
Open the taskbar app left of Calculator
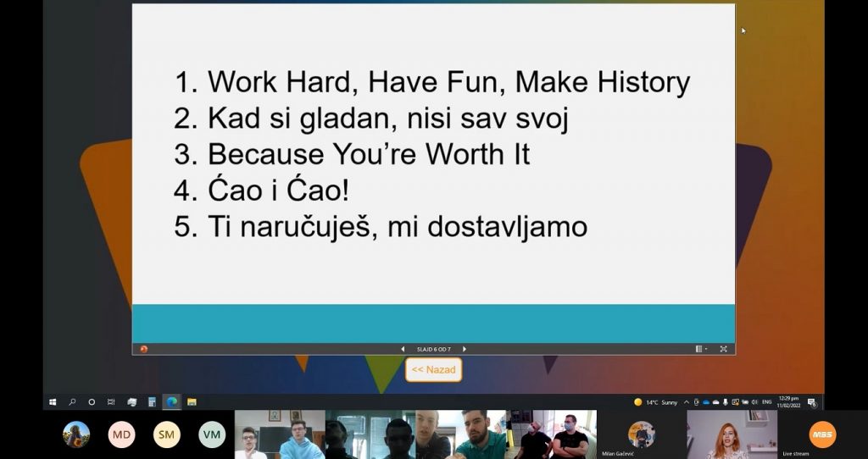coord(131,402)
